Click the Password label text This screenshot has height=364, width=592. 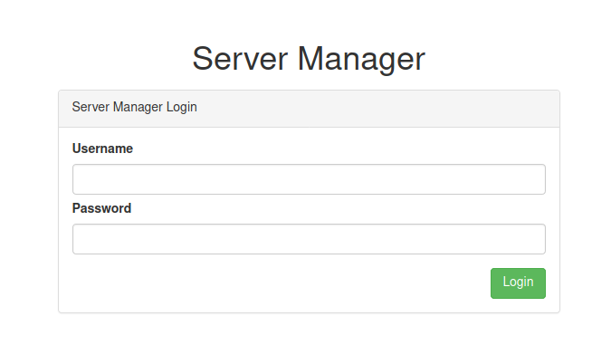point(101,208)
